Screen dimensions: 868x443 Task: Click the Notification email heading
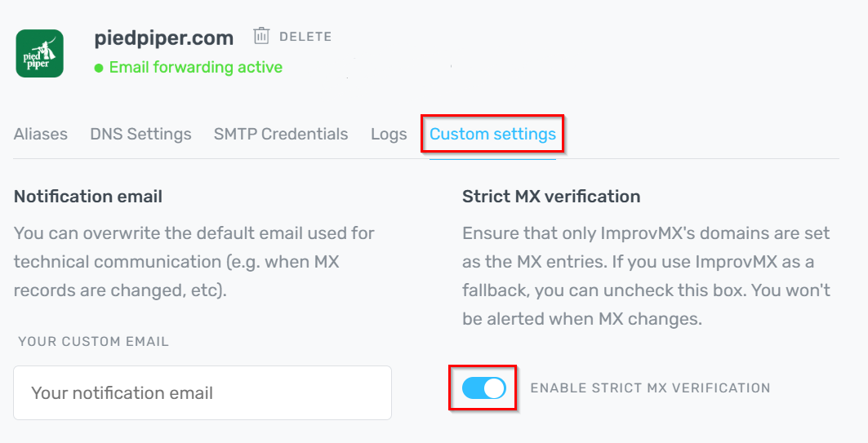pos(88,197)
